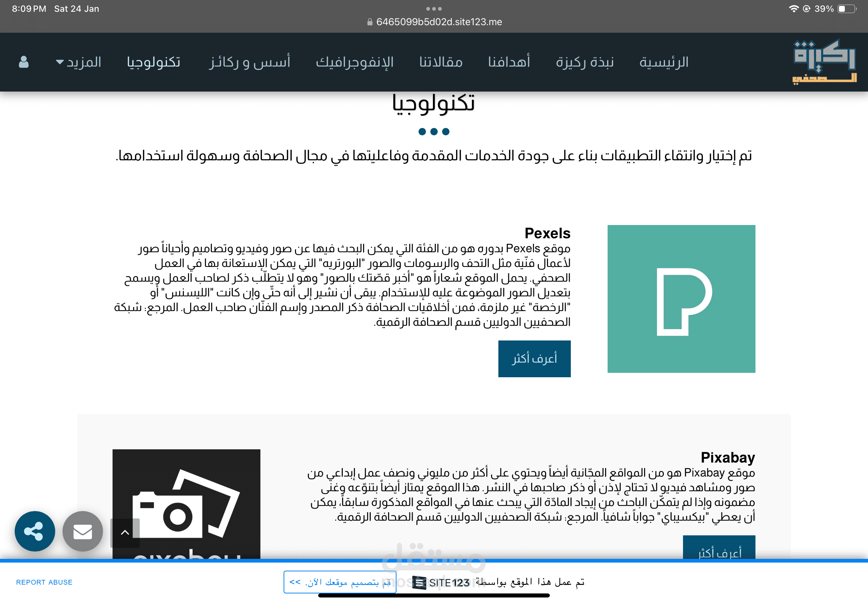
Task: Click the Pixabay heading text
Action: (x=728, y=457)
